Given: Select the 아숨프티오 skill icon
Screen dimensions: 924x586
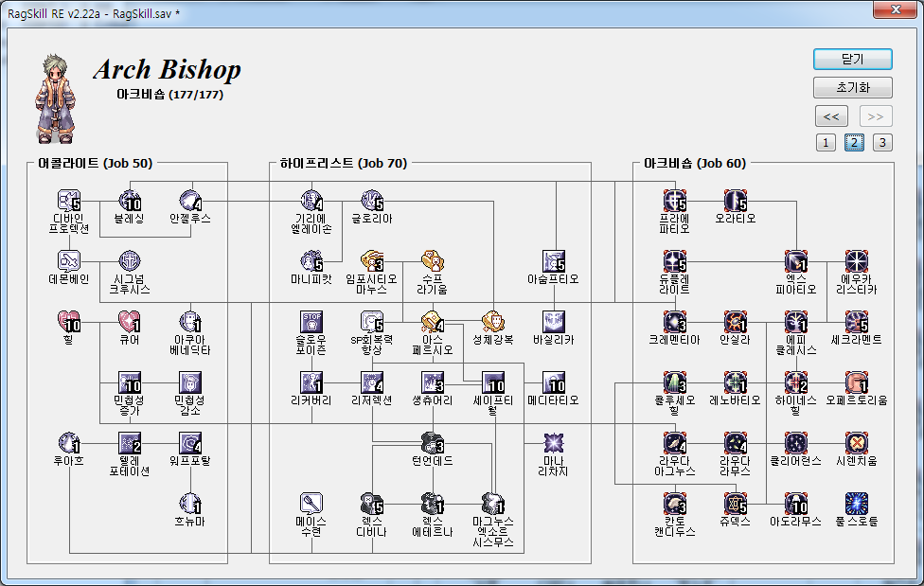Looking at the screenshot, I should pos(554,261).
